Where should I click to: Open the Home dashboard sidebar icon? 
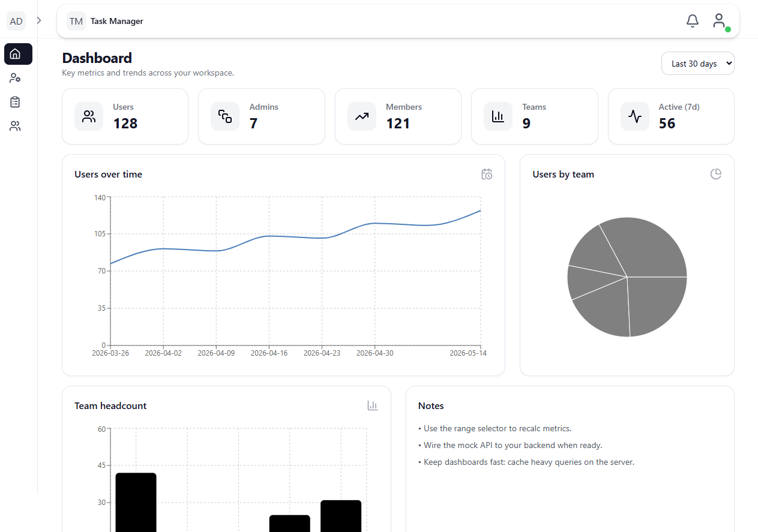18,54
